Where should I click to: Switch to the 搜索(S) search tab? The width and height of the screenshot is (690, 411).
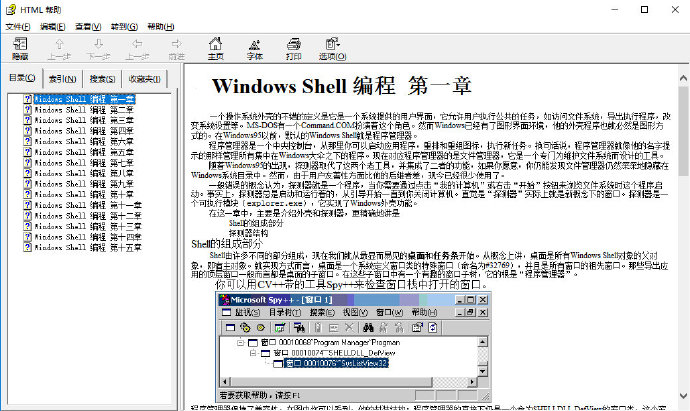[103, 79]
